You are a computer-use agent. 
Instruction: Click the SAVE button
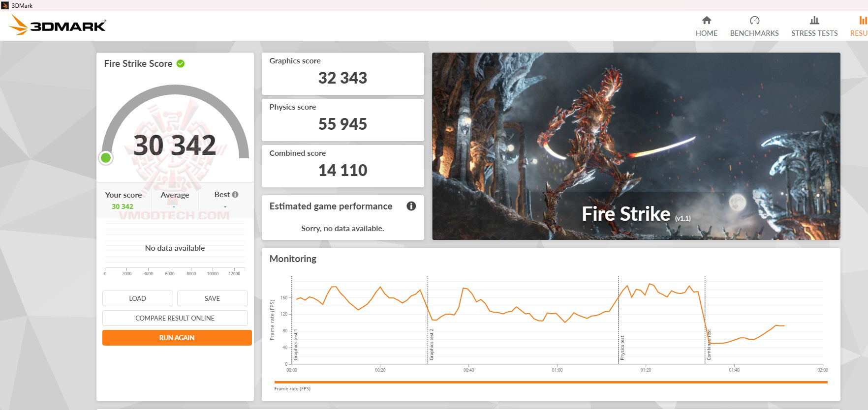click(213, 298)
